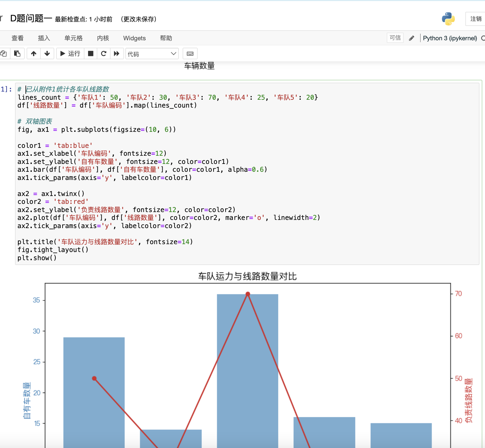The image size is (485, 448).
Task: Click the color1 = 'tab:blue' line
Action: 55,146
